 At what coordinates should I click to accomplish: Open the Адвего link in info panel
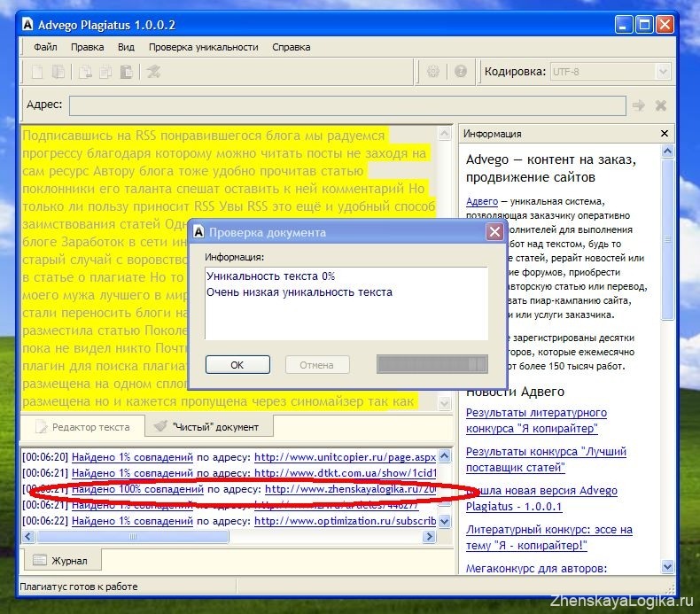pos(482,201)
